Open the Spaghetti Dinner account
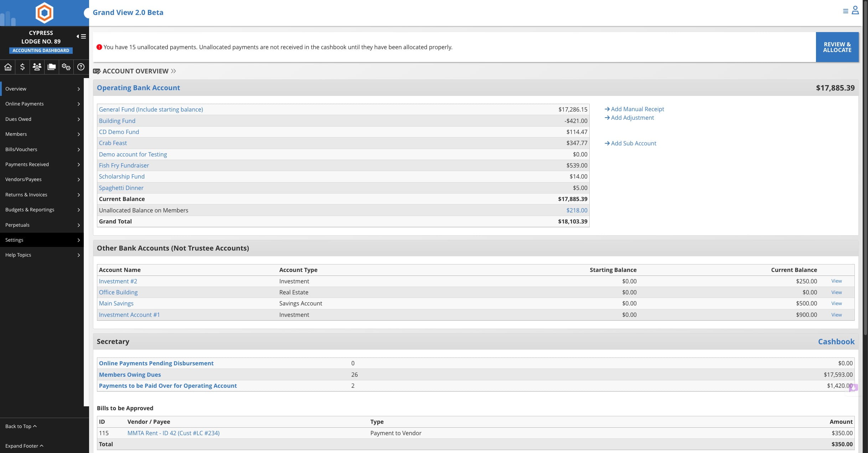Image resolution: width=868 pixels, height=453 pixels. [121, 188]
